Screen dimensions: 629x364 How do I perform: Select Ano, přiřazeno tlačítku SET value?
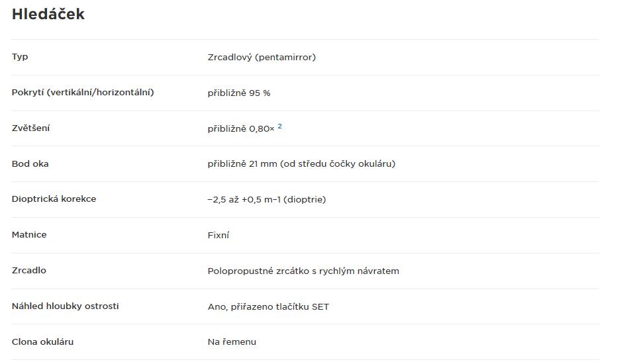coord(268,306)
